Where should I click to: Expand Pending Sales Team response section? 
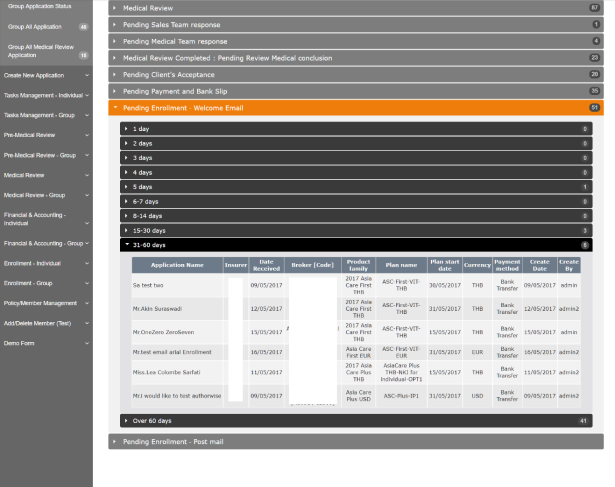356,25
